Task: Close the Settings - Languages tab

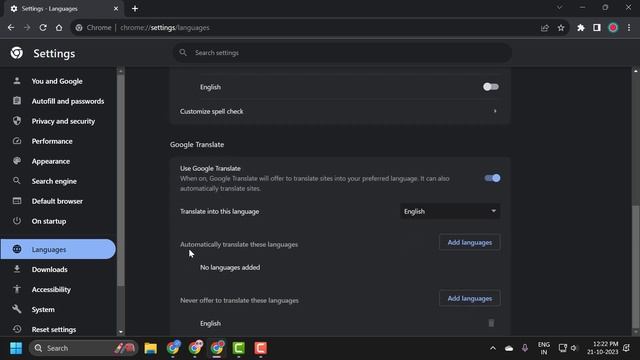Action: 116,9
